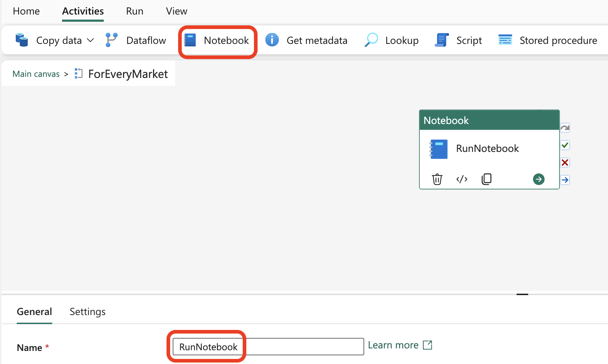Switch to the Settings tab
This screenshot has width=608, height=364.
click(x=87, y=312)
